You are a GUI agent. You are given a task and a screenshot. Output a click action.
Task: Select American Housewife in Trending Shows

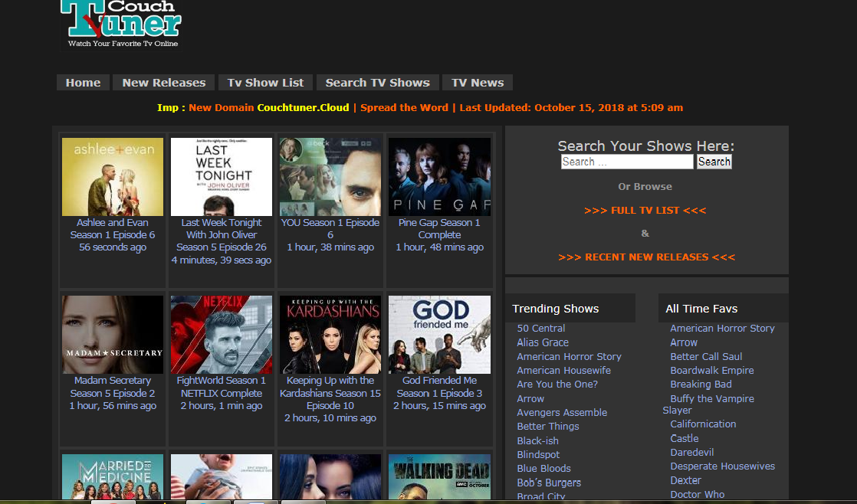(x=564, y=370)
